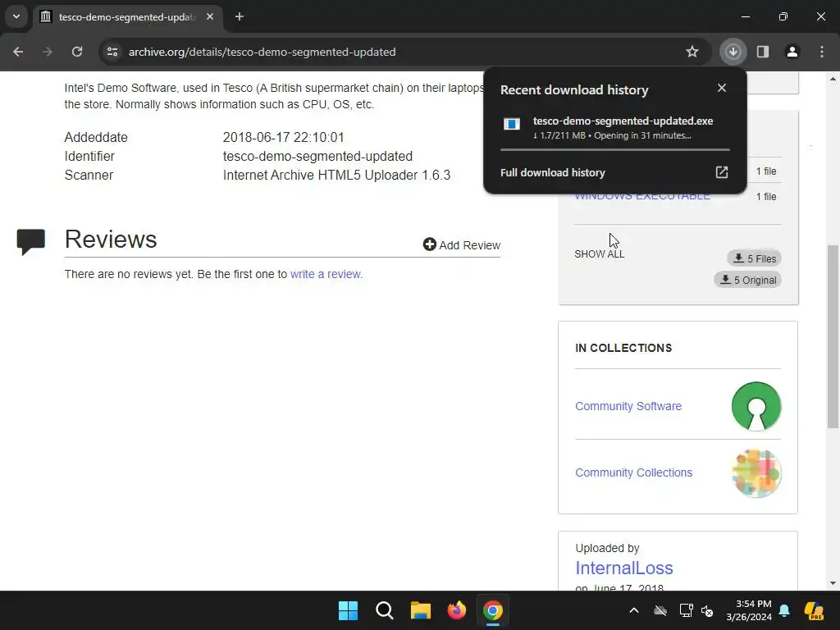Image resolution: width=840 pixels, height=630 pixels.
Task: Open the clock showing 3:54 PM
Action: tap(749, 610)
